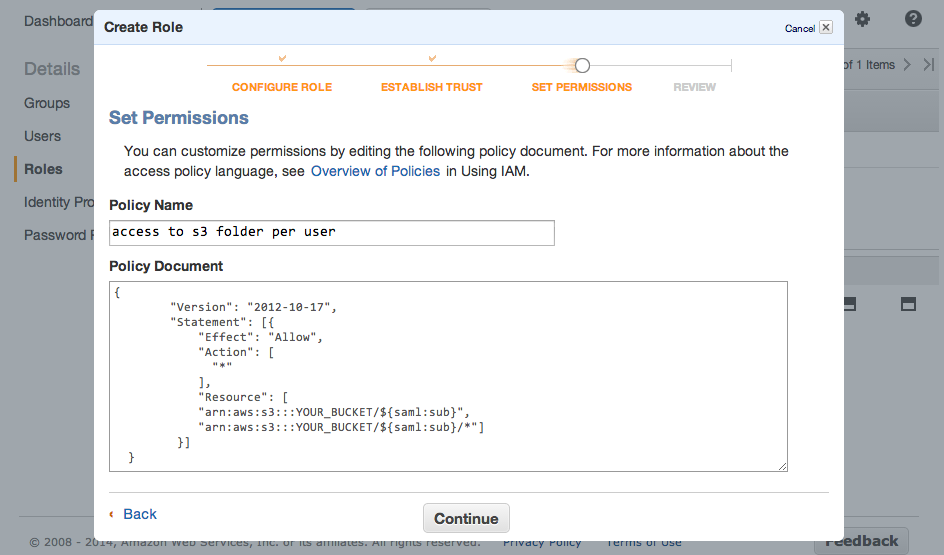The width and height of the screenshot is (944, 555).
Task: Open Users in the sidebar
Action: click(x=43, y=136)
